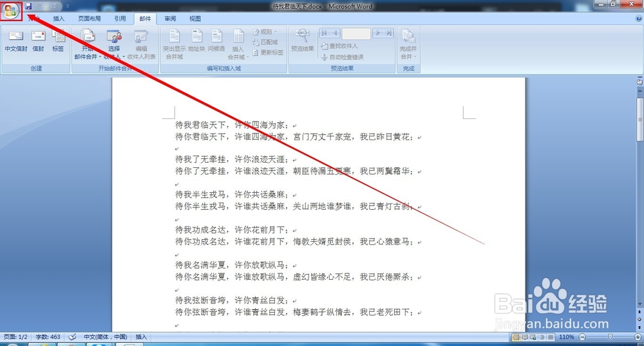This screenshot has width=644, height=346.
Task: Open 插入合并域 dropdown
Action: pos(238,44)
